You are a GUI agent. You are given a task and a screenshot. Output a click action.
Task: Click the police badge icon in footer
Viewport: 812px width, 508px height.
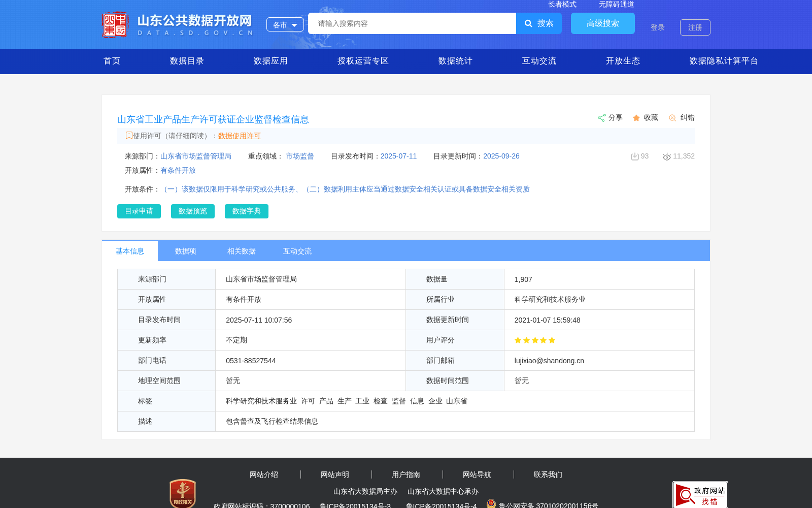[491, 503]
